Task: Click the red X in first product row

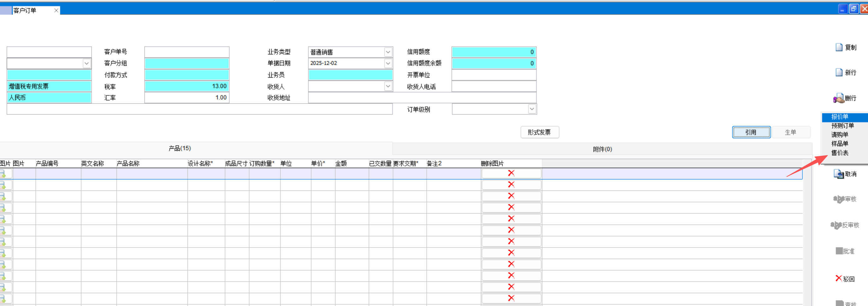Action: (511, 173)
